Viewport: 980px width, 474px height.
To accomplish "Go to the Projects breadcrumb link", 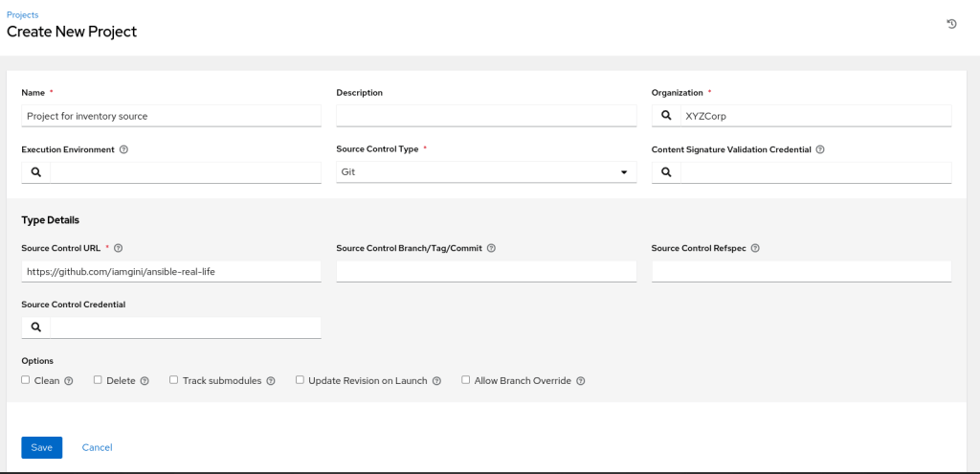I will click(x=23, y=15).
